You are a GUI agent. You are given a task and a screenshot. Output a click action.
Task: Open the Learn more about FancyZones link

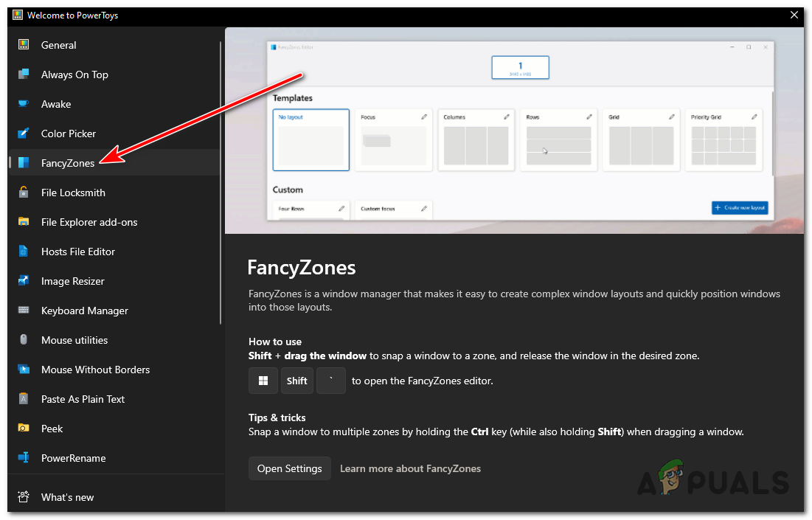tap(410, 468)
